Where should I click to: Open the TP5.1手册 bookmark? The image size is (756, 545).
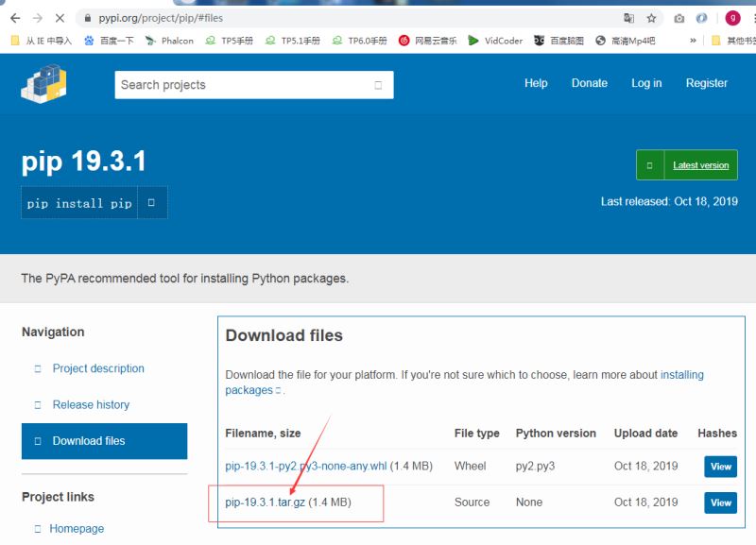coord(293,41)
